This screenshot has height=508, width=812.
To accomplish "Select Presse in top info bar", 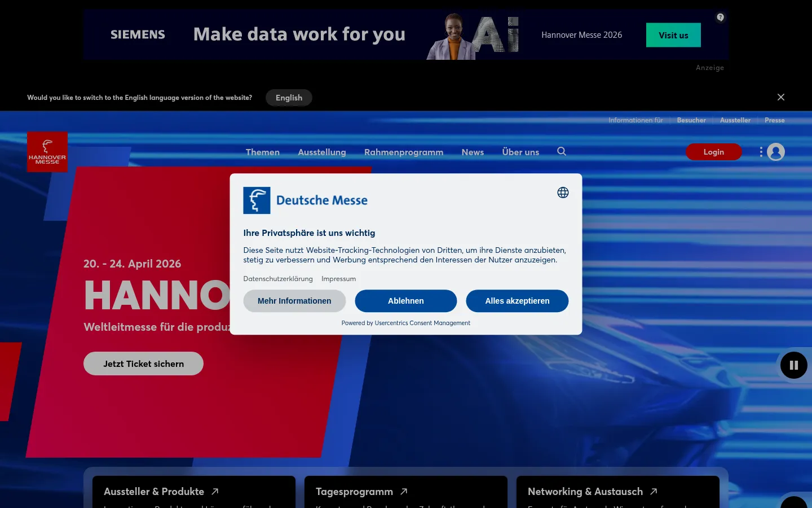I will 775,120.
